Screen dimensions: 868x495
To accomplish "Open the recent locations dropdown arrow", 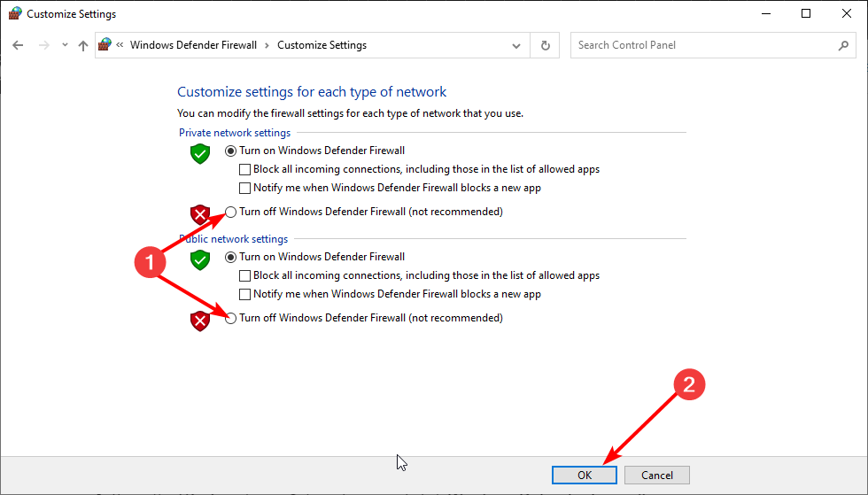I will point(65,45).
